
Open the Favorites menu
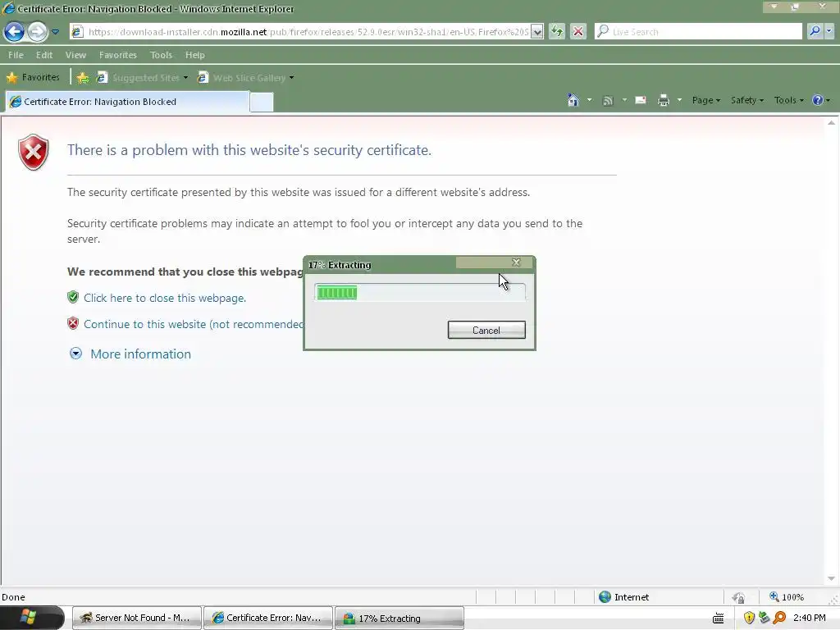pos(118,55)
